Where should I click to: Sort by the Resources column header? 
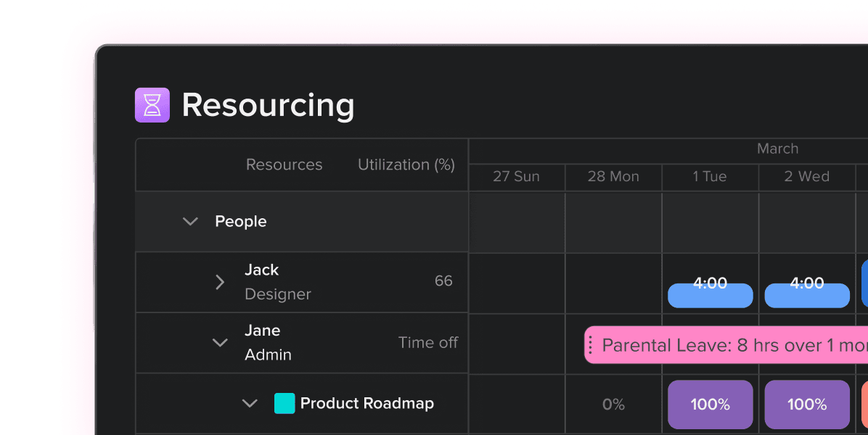pyautogui.click(x=284, y=165)
